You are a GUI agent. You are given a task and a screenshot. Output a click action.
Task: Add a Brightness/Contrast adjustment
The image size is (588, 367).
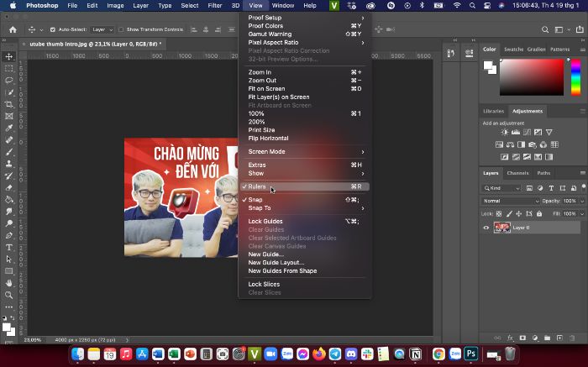(x=505, y=133)
